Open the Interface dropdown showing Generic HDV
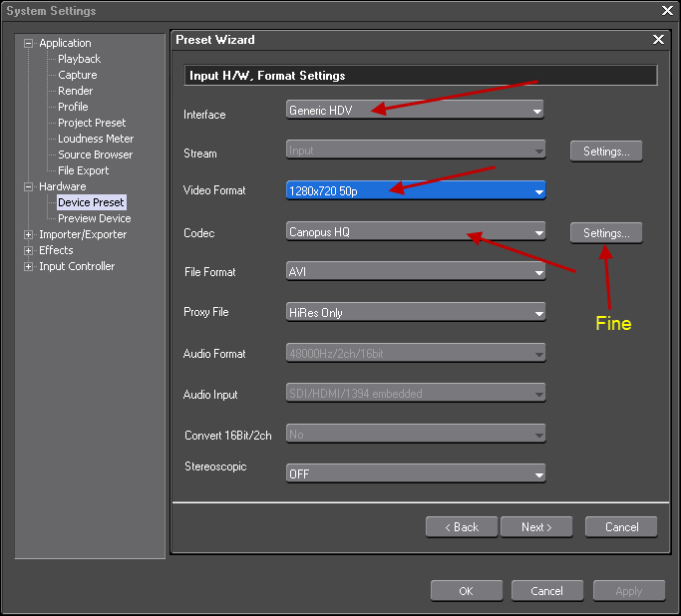Image resolution: width=681 pixels, height=616 pixels. 415,110
